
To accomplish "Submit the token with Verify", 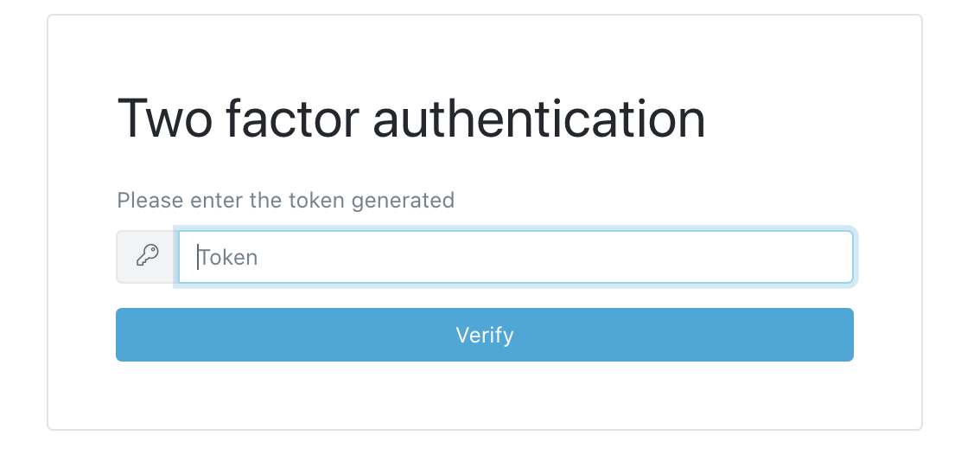I will click(x=484, y=335).
